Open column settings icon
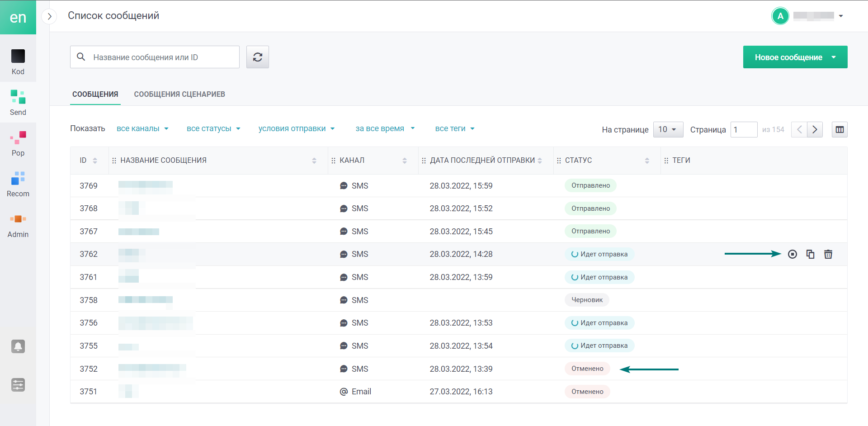 pos(840,130)
